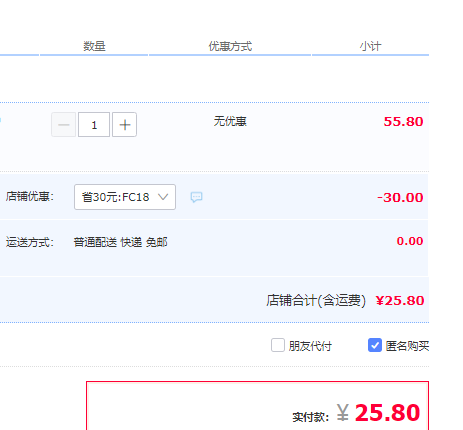Click the 无优惠 discount text
This screenshot has height=430, width=463.
pyautogui.click(x=230, y=121)
